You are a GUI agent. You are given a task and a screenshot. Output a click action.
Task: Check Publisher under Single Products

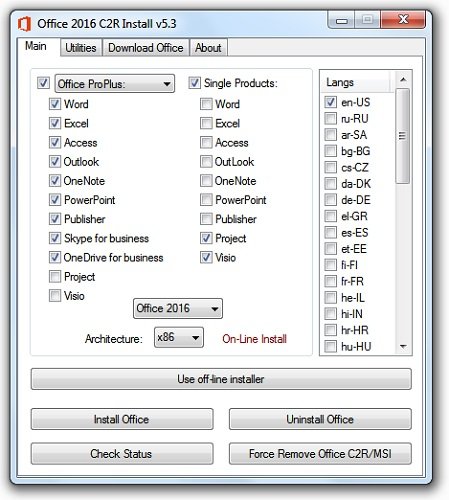[206, 219]
